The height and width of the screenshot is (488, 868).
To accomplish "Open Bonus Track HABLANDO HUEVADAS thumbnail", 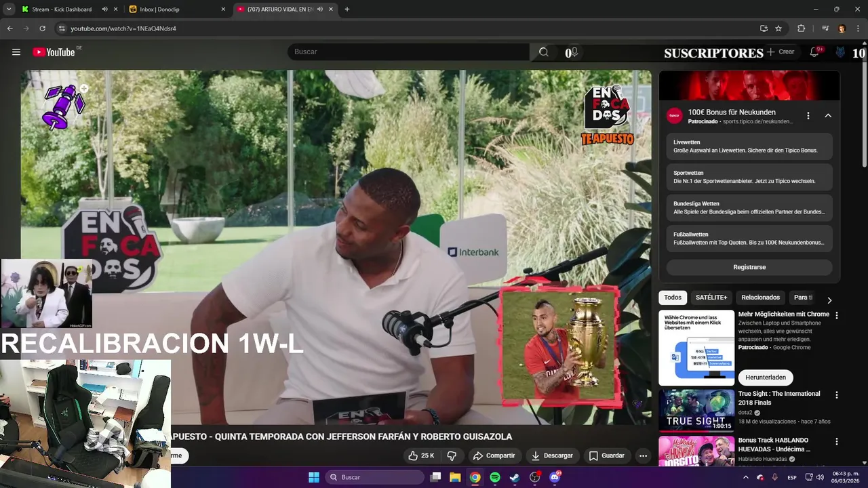I will [x=696, y=451].
